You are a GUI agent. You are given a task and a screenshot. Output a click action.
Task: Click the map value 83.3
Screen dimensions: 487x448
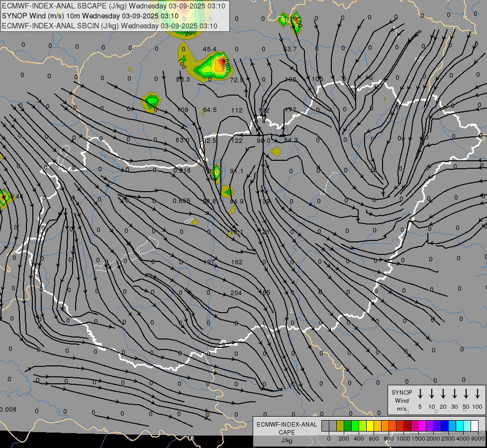coord(183,80)
